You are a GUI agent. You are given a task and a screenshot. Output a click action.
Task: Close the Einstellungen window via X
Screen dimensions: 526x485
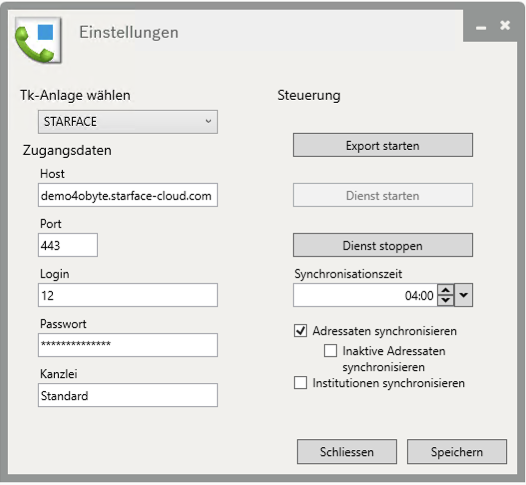pos(505,25)
